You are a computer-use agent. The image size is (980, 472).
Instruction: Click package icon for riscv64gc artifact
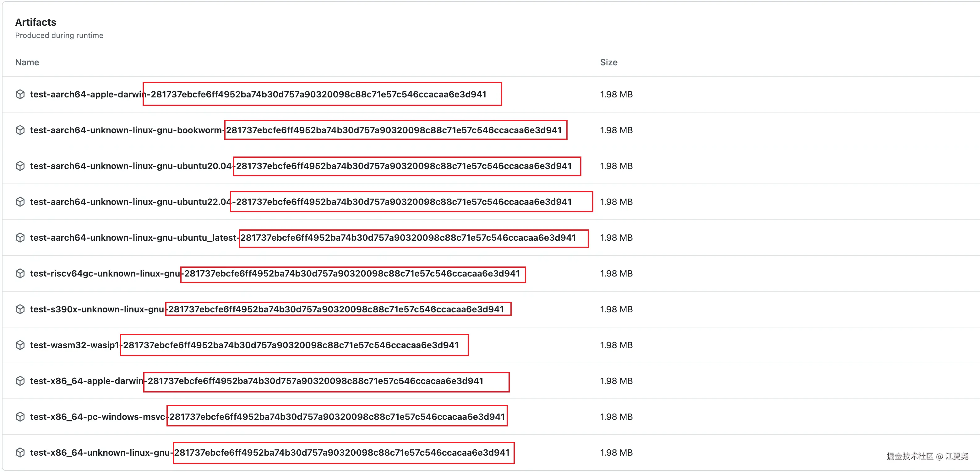tap(20, 273)
